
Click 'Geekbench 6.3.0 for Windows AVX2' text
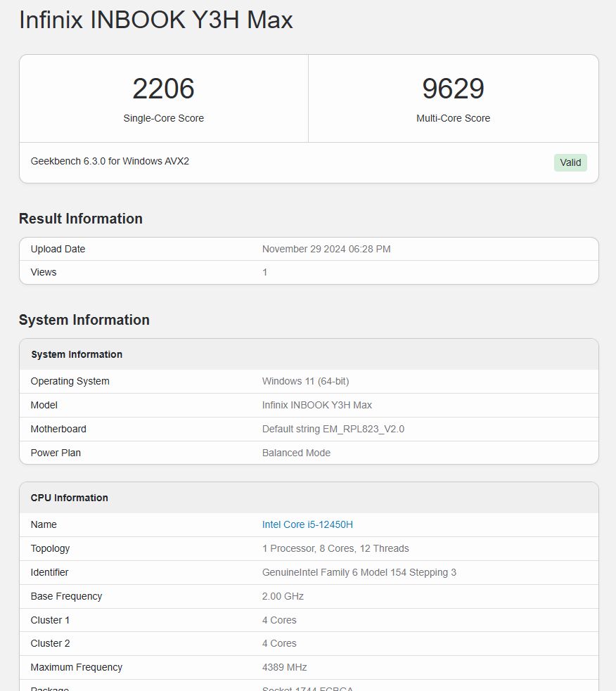point(110,161)
